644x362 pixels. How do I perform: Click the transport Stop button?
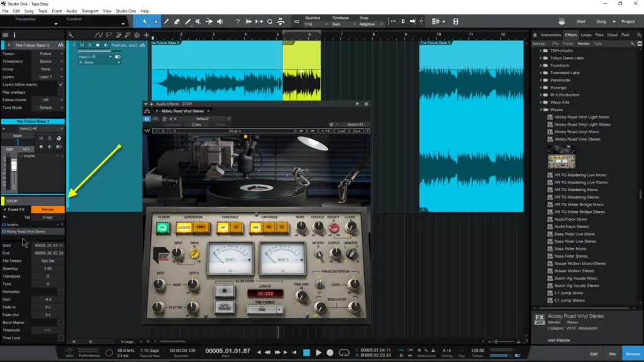pyautogui.click(x=306, y=352)
